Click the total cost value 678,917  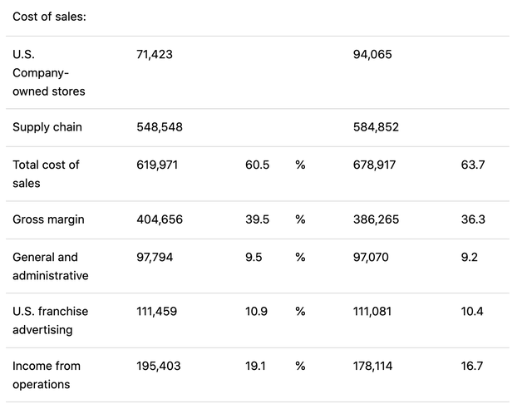point(374,165)
